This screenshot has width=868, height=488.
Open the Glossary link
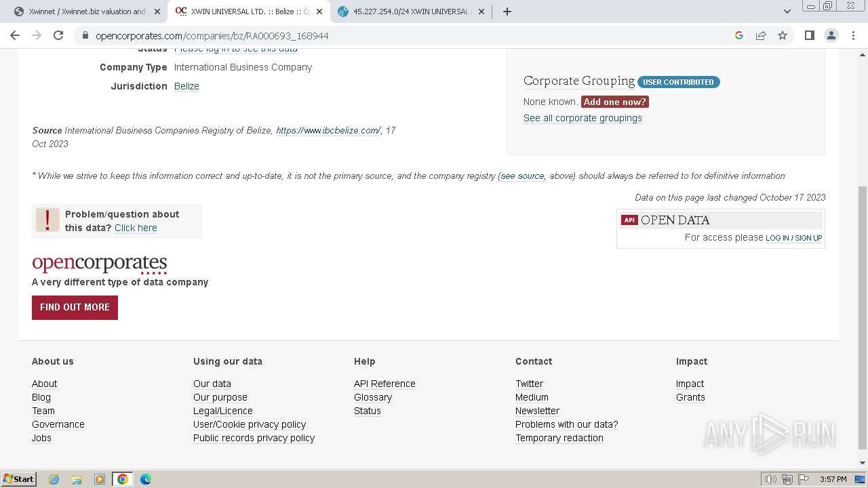click(x=373, y=397)
